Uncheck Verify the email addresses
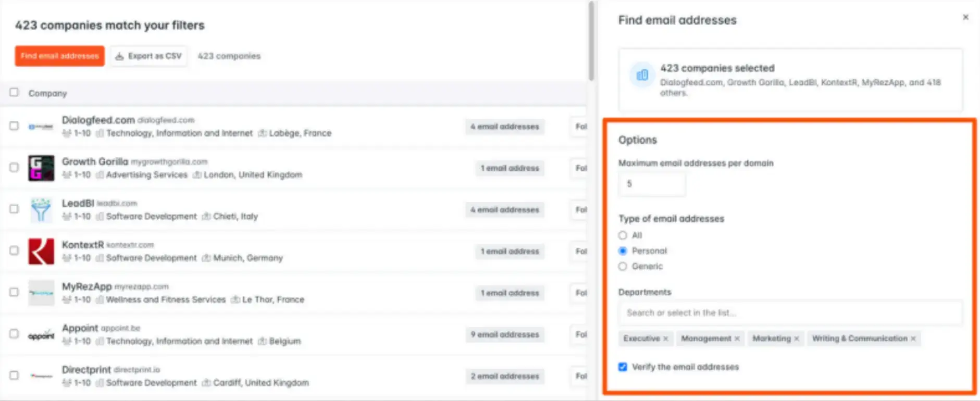The image size is (980, 401). 623,367
